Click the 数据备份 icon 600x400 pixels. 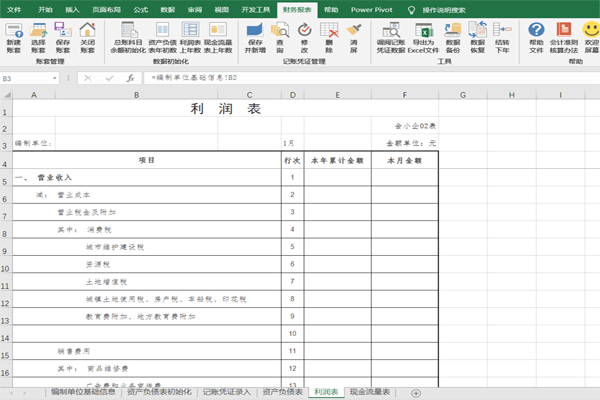pyautogui.click(x=453, y=38)
